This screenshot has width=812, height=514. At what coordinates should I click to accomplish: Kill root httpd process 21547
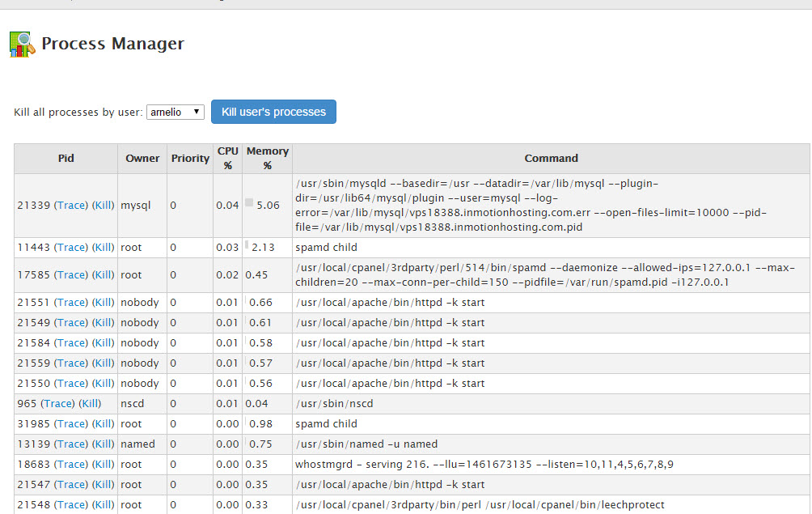(104, 485)
